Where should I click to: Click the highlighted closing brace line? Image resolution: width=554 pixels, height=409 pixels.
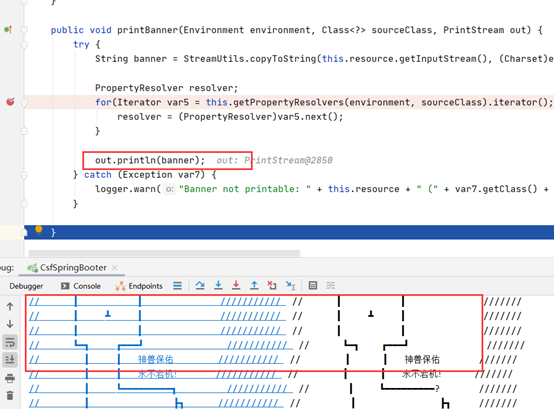[289, 232]
